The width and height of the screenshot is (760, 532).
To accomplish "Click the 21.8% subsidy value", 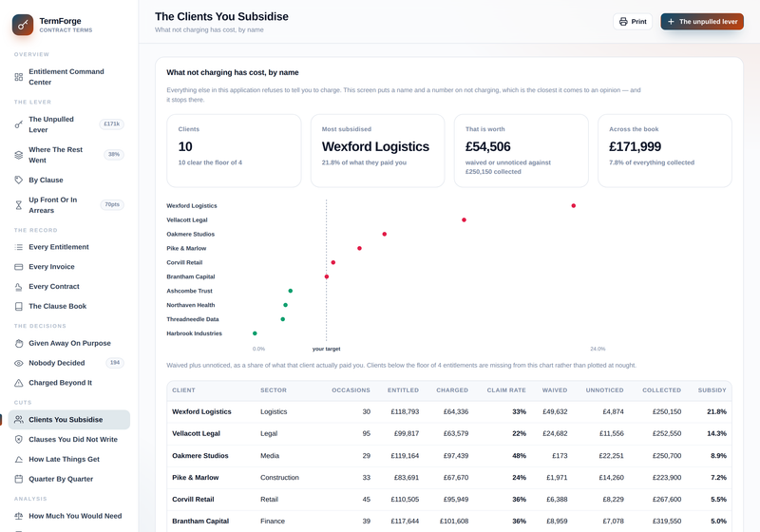I will (717, 412).
